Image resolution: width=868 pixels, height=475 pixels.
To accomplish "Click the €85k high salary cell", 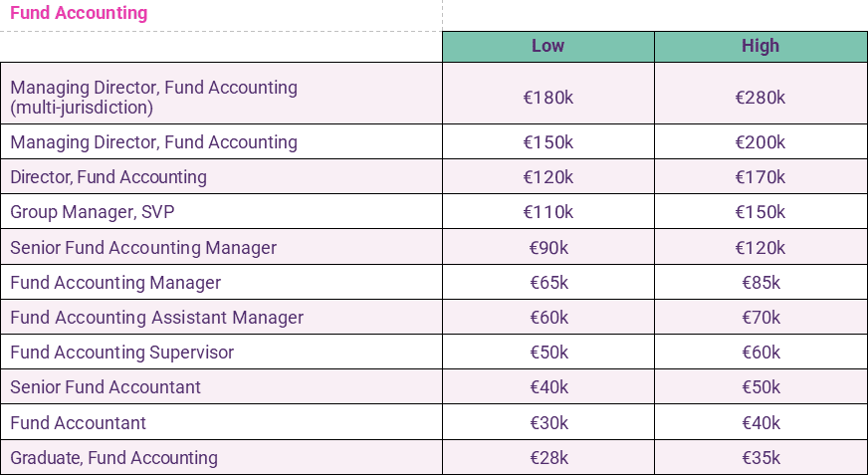I will pyautogui.click(x=760, y=283).
